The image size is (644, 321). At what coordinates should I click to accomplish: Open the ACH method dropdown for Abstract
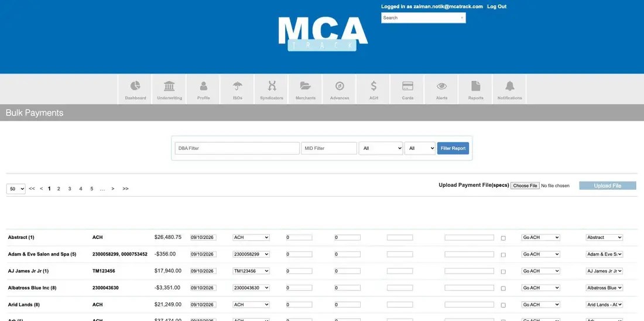[x=251, y=238]
